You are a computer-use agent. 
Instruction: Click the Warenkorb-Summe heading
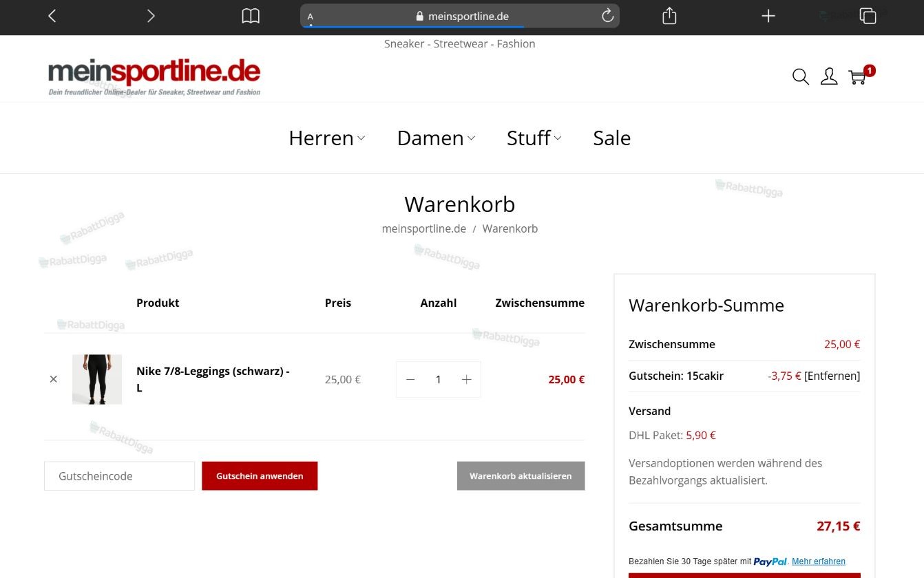706,306
